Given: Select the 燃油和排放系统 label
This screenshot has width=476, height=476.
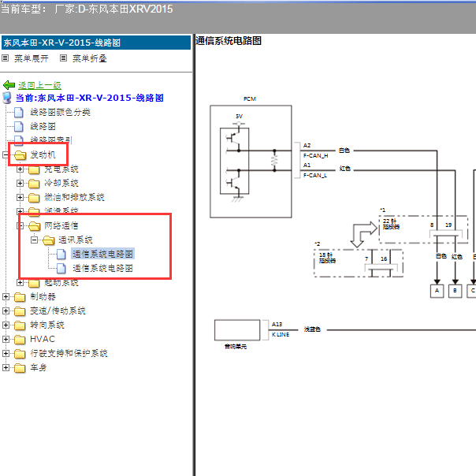Looking at the screenshot, I should (74, 197).
